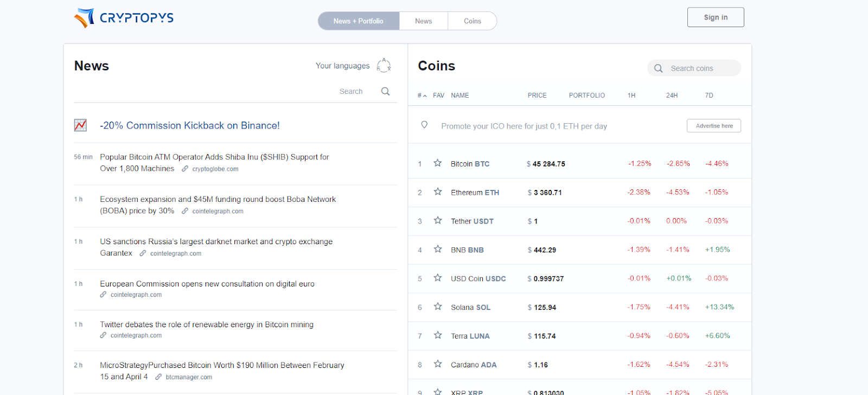868x395 pixels.
Task: Toggle favorite star for BNB
Action: 437,249
